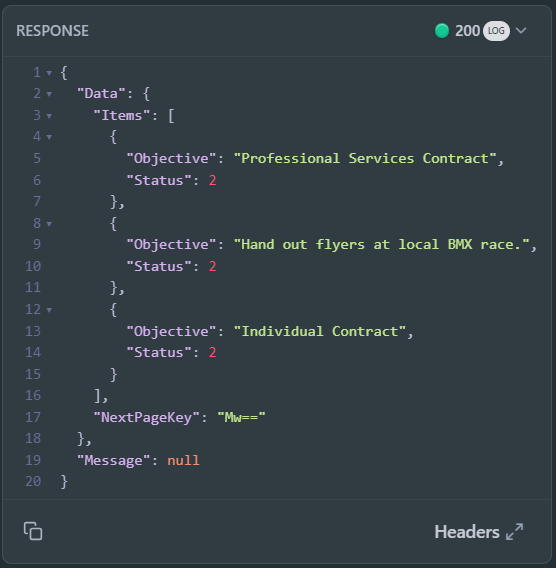Show the response Headers
Viewport: 556px width, 568px height.
(467, 532)
